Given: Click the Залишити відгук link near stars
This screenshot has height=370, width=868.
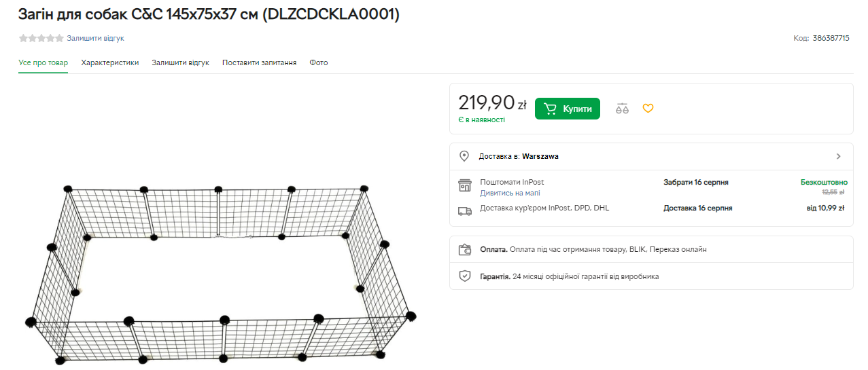Looking at the screenshot, I should click(x=95, y=39).
